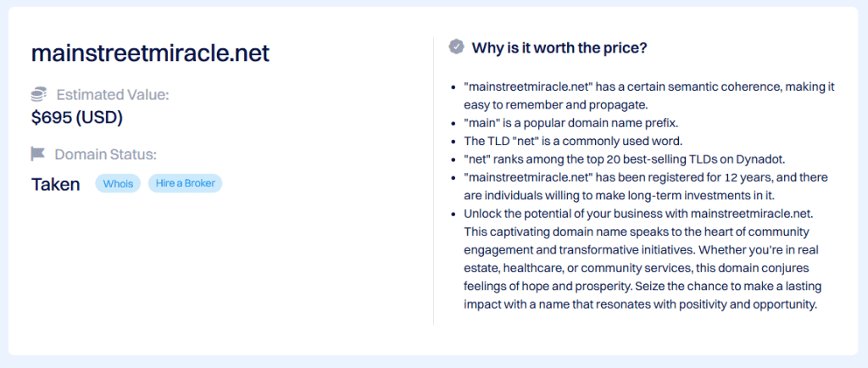Click the coins icon beside Estimated Value
The image size is (868, 368).
point(39,94)
